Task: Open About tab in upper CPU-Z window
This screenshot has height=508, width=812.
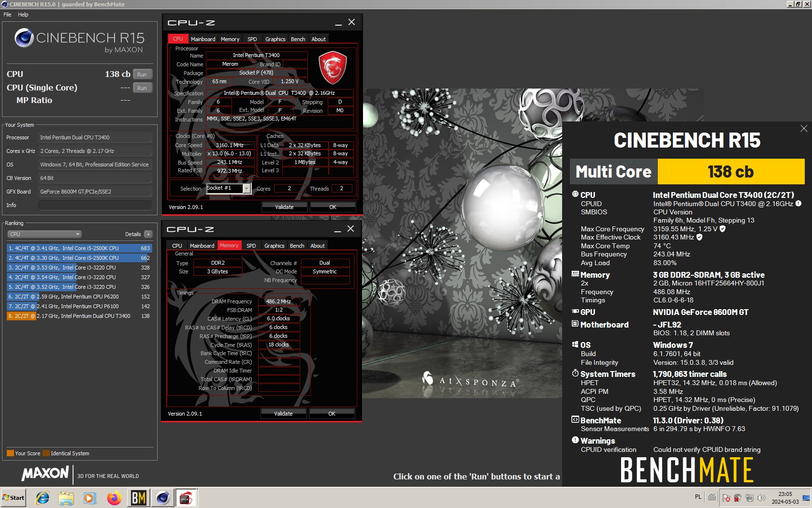Action: (319, 39)
